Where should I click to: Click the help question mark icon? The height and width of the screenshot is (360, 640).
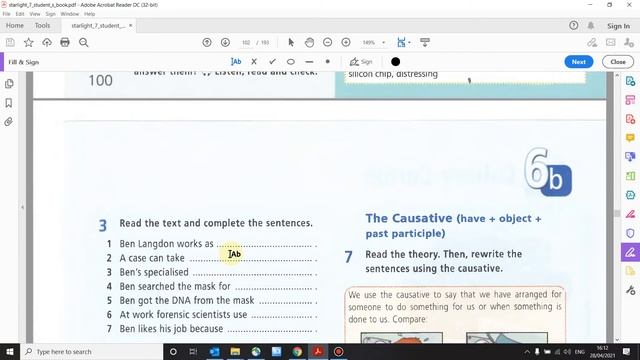(573, 25)
